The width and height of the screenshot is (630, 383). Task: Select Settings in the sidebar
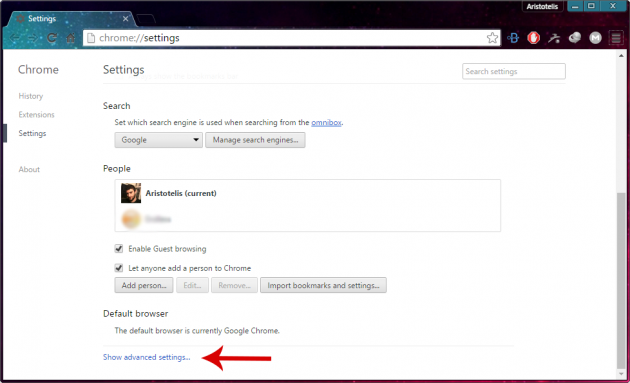click(32, 133)
